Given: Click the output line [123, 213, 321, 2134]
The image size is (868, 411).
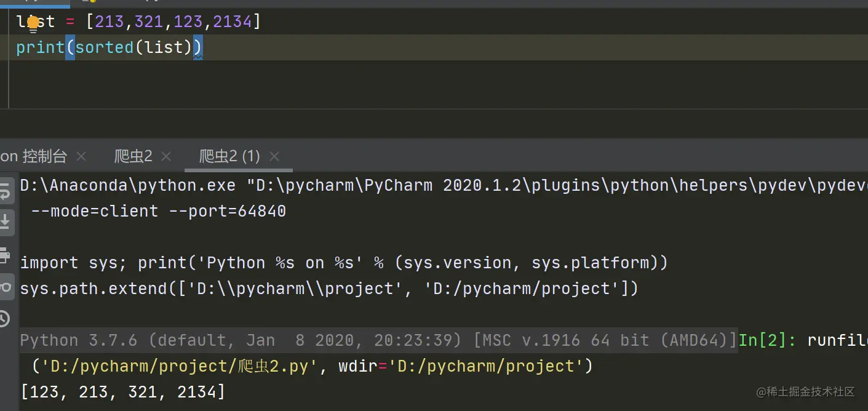Looking at the screenshot, I should 123,391.
